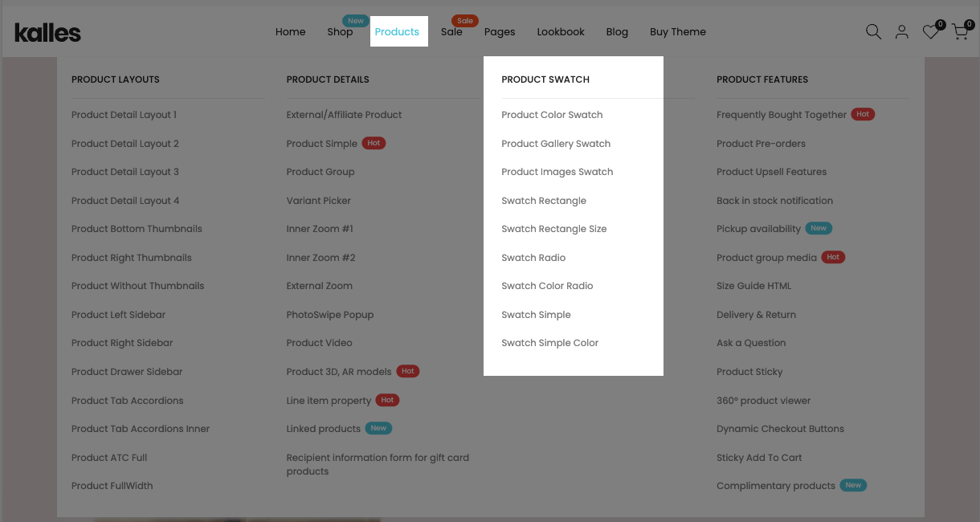Click the kalles logo

pos(47,33)
